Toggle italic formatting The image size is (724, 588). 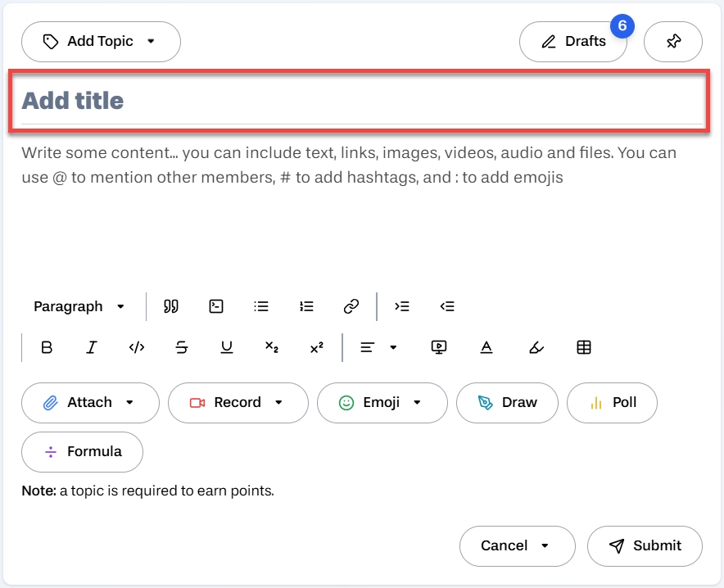point(92,347)
